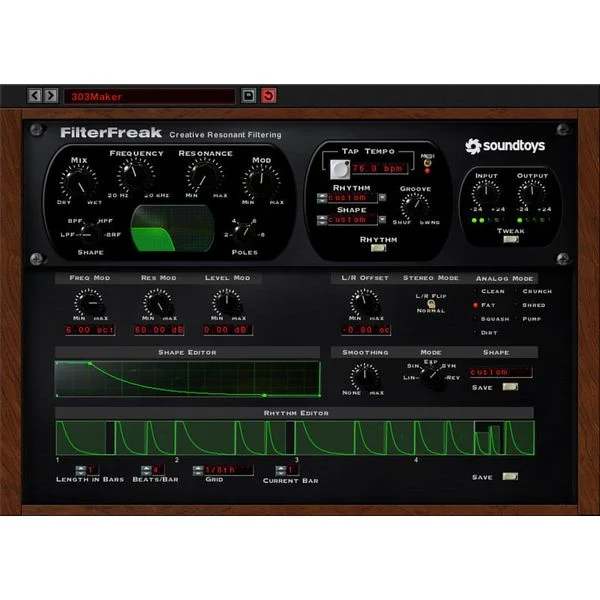This screenshot has width=600, height=600.
Task: Step the Rhythm preset selector arrows
Action: pos(322,198)
